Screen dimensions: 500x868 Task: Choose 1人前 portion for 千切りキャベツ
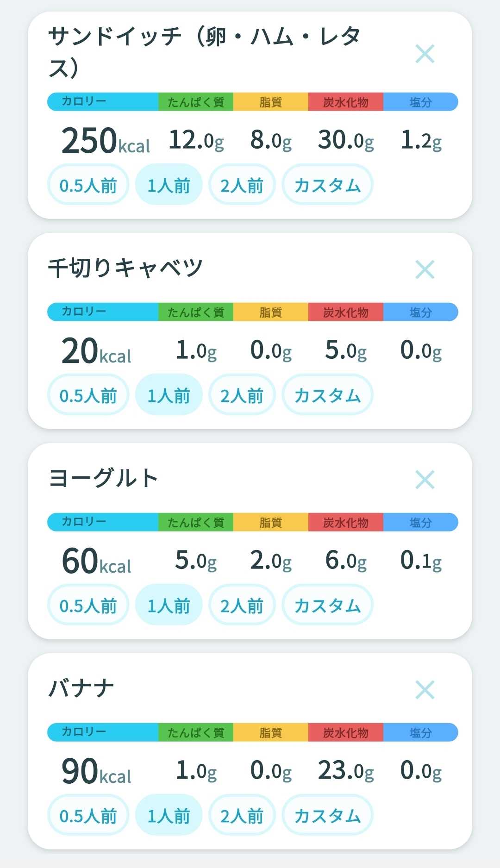169,395
